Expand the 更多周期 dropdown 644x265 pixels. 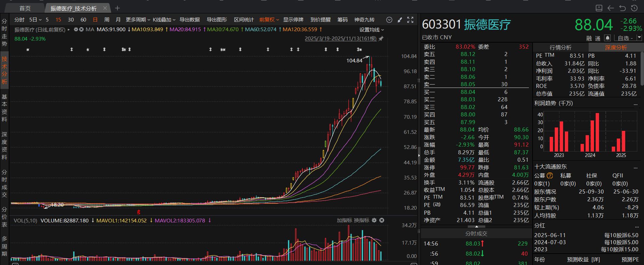(x=138, y=20)
